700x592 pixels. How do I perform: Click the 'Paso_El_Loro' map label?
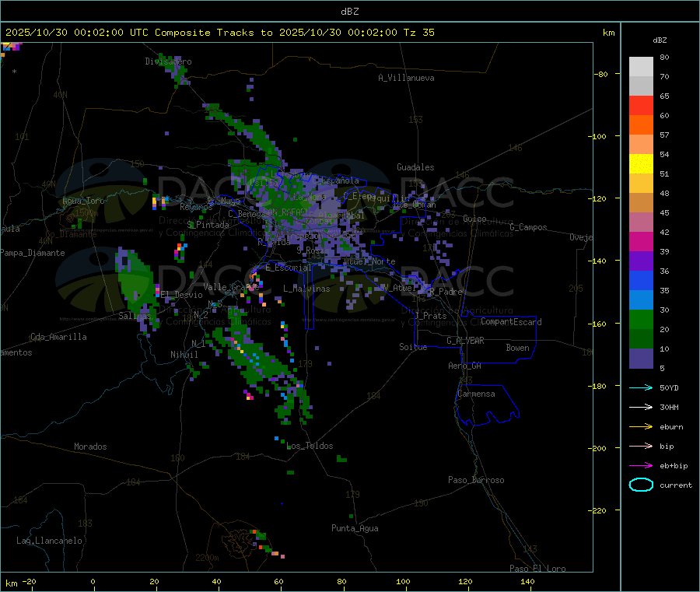[x=537, y=569]
